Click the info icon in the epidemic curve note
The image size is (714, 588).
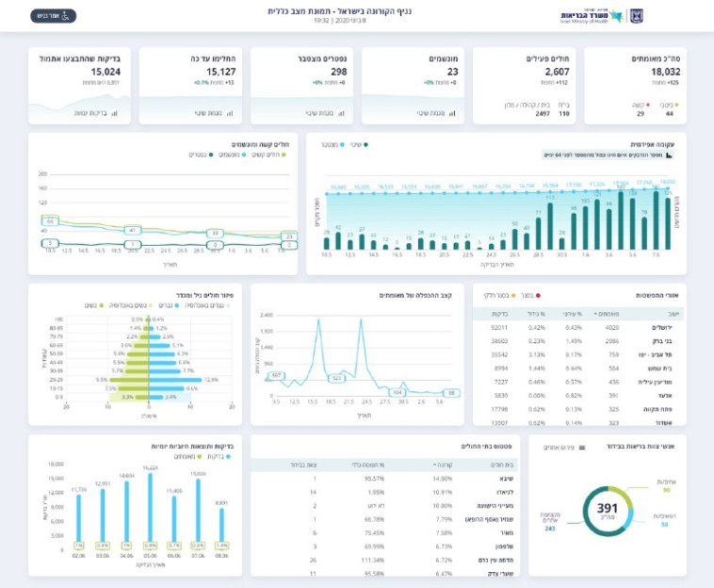[x=670, y=155]
